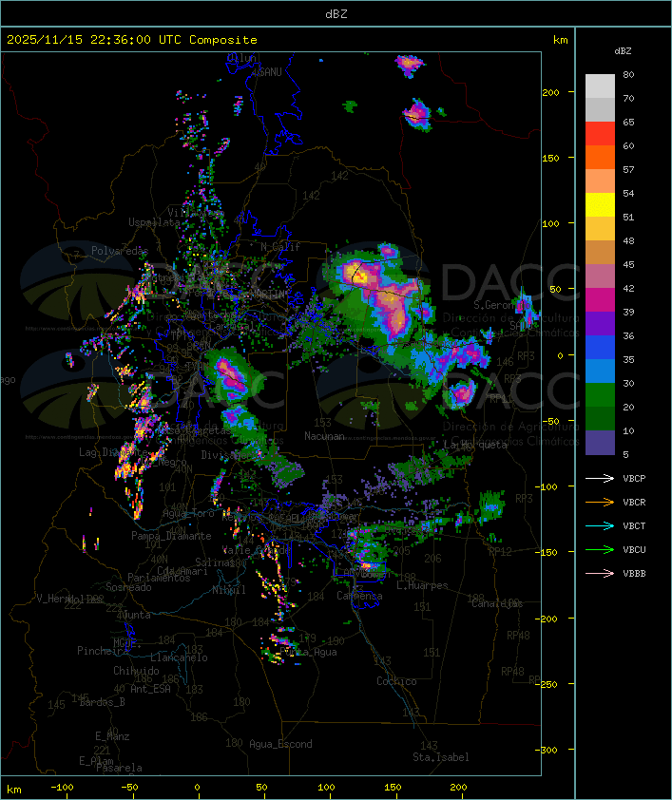
Task: Click the green VBCU arrow icon
Action: pos(600,549)
